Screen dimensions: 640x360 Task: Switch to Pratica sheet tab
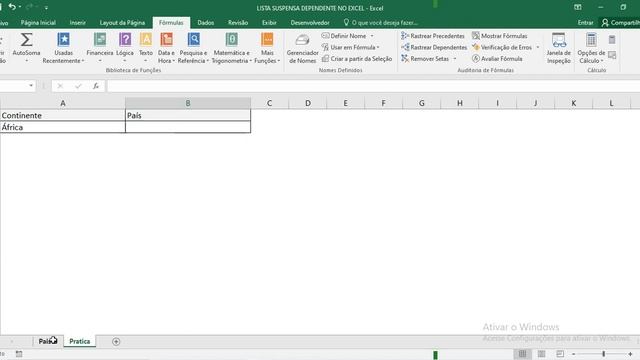[x=80, y=341]
